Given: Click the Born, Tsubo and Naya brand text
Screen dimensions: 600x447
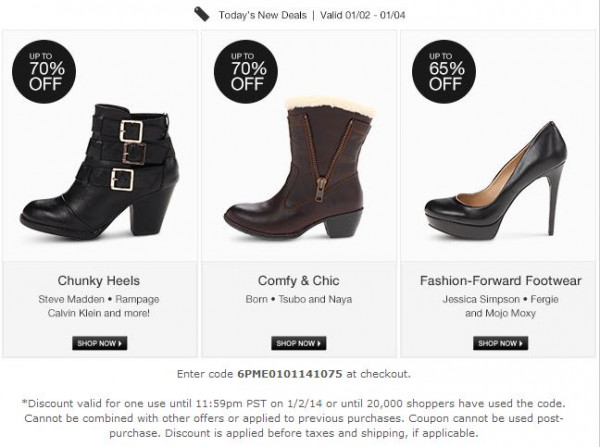Looking at the screenshot, I should pyautogui.click(x=300, y=299).
